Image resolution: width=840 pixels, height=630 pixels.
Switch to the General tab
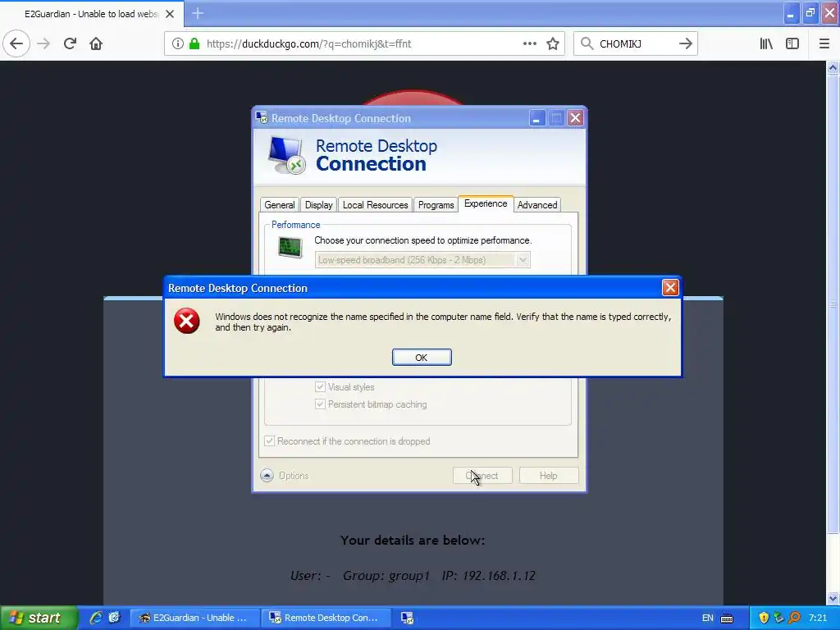tap(279, 204)
